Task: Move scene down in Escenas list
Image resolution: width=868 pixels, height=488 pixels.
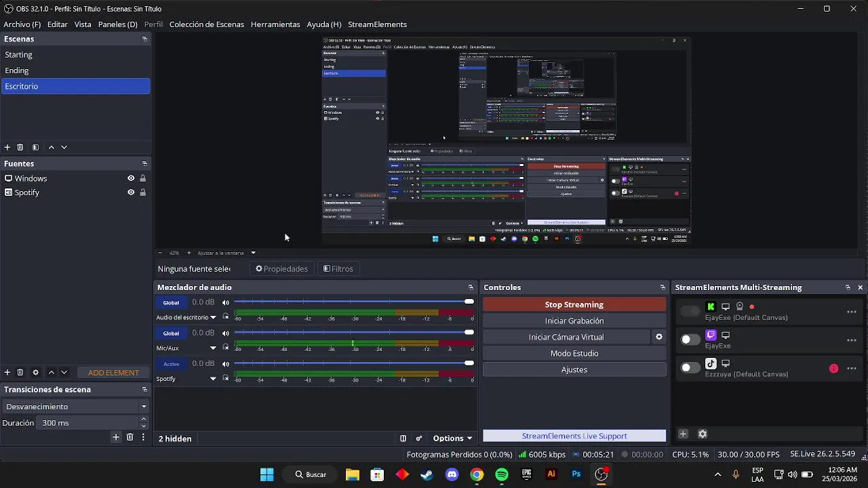Action: pyautogui.click(x=64, y=147)
